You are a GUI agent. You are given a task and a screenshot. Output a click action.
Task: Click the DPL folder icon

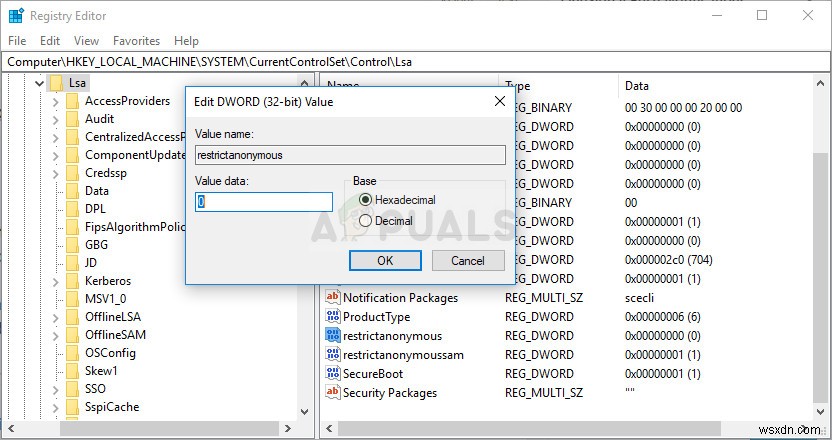[x=73, y=210]
